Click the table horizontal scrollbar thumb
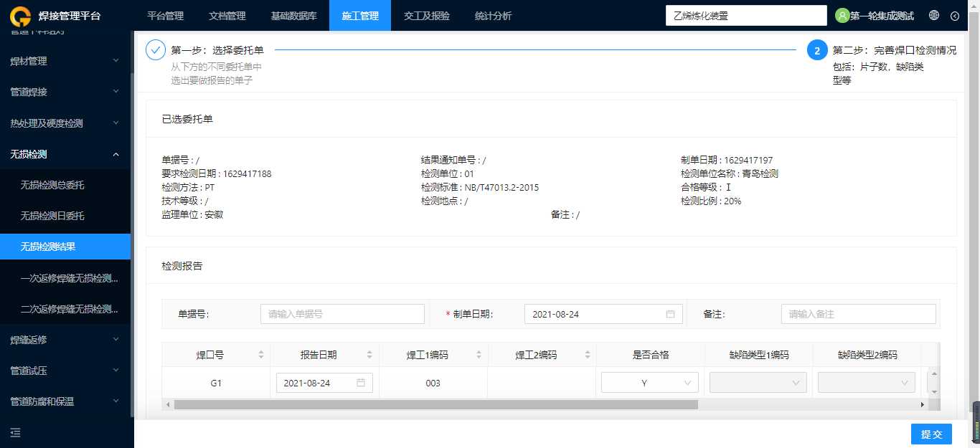980x448 pixels. [435, 405]
